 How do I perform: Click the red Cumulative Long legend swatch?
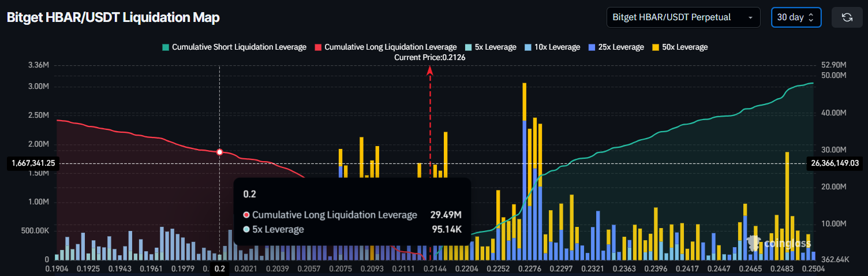pyautogui.click(x=318, y=47)
